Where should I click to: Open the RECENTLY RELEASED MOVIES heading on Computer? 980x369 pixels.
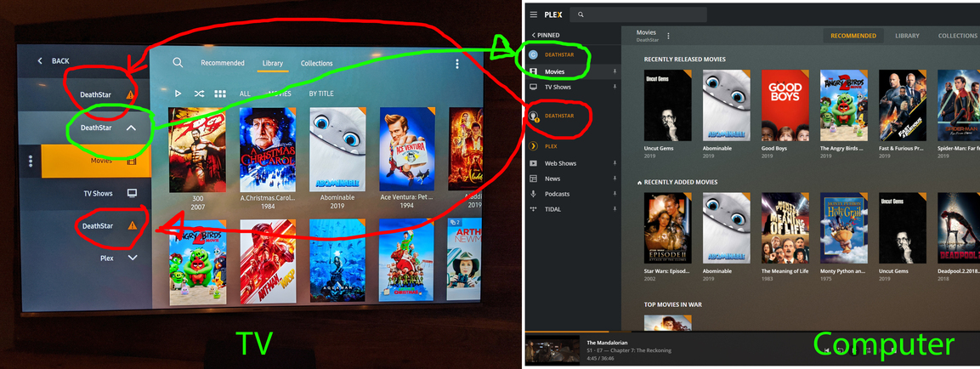pyautogui.click(x=684, y=60)
